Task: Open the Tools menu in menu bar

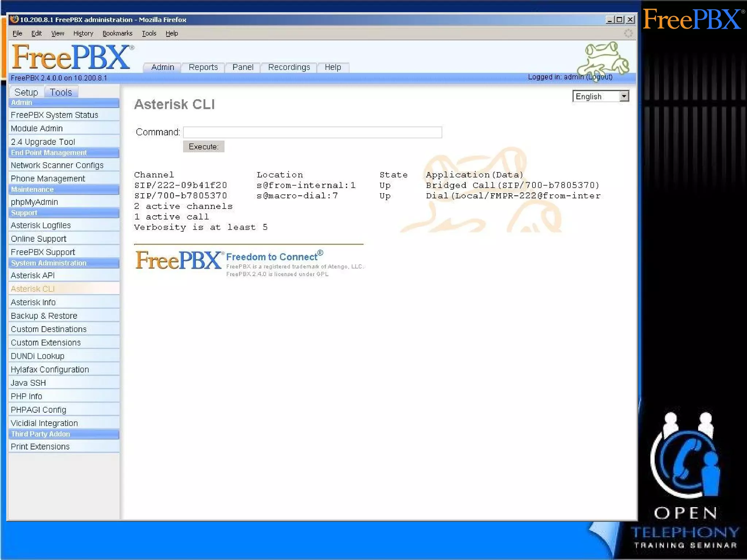Action: coord(149,34)
